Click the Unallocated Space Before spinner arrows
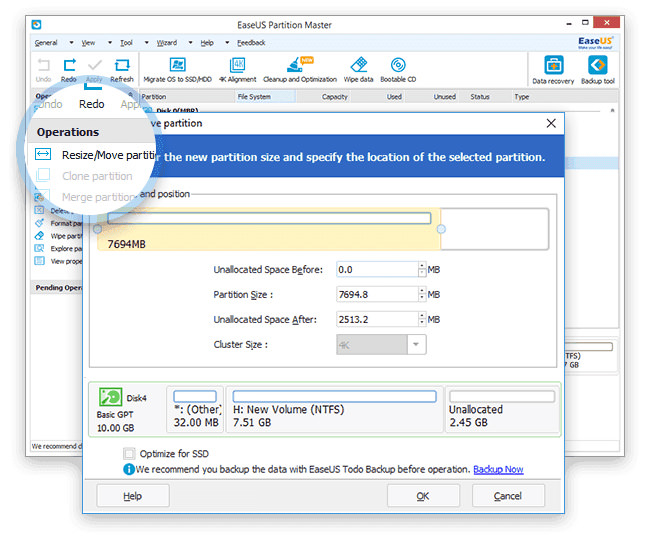Viewport: 650px width, 539px height. pos(422,270)
